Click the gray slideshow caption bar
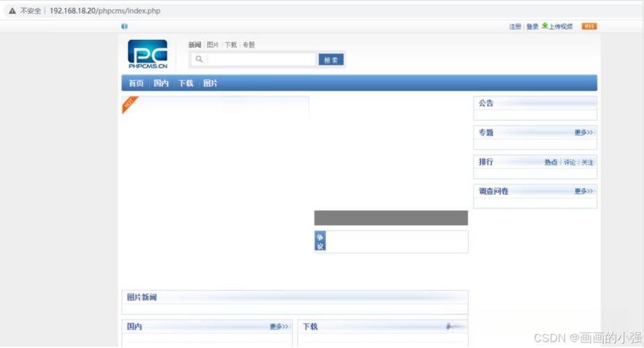 coord(391,218)
